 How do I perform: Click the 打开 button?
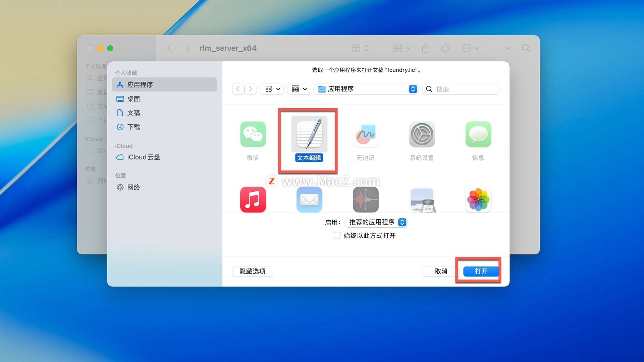tap(481, 271)
